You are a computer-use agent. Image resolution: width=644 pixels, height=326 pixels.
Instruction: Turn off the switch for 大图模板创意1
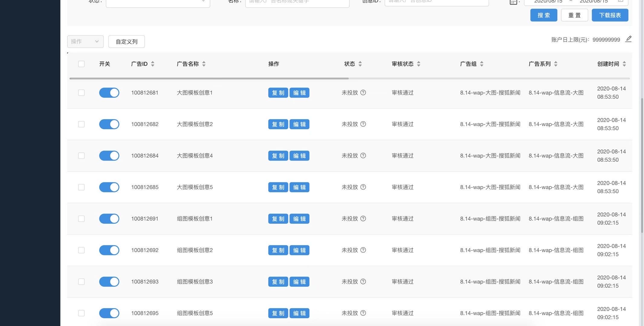tap(109, 93)
